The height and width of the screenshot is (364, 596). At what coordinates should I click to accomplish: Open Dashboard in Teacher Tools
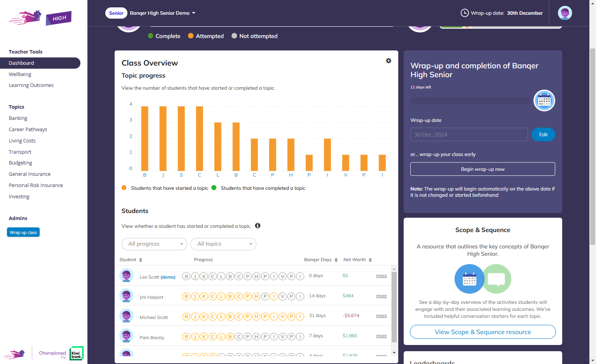click(x=40, y=63)
